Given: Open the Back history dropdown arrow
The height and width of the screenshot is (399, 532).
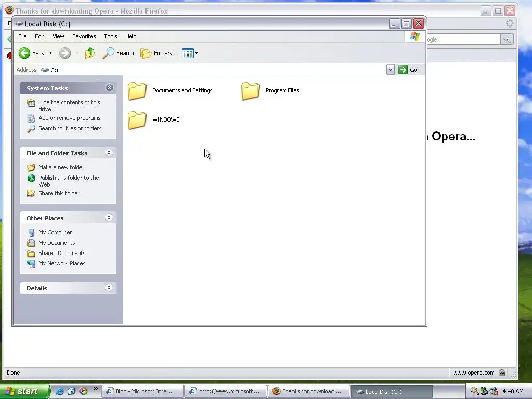Looking at the screenshot, I should [x=50, y=53].
